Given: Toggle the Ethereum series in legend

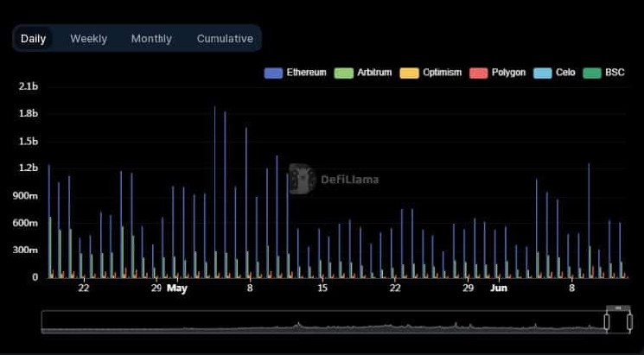Looking at the screenshot, I should 295,73.
